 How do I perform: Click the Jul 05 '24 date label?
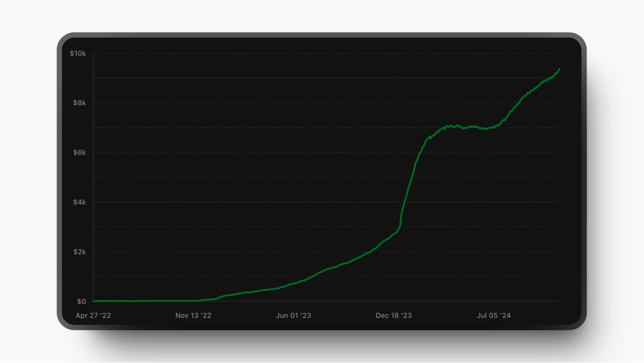[x=494, y=316]
